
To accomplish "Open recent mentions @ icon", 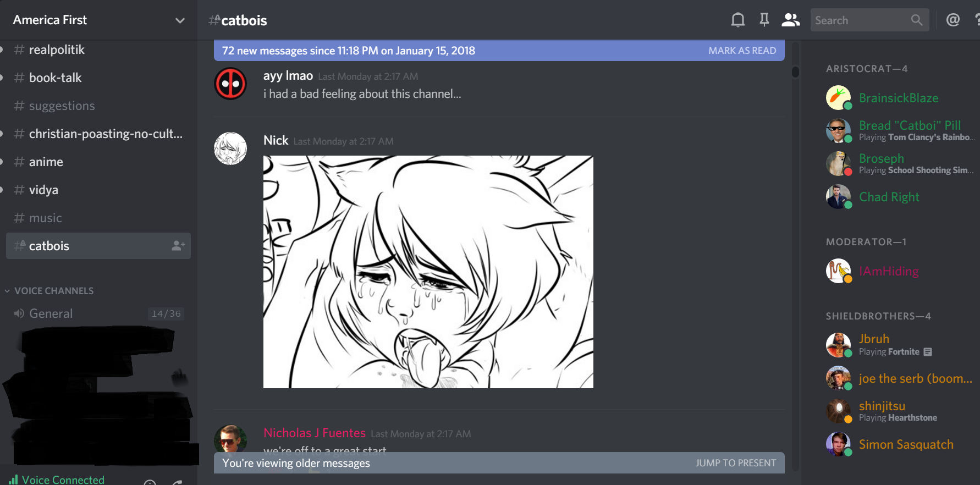I will pyautogui.click(x=953, y=20).
